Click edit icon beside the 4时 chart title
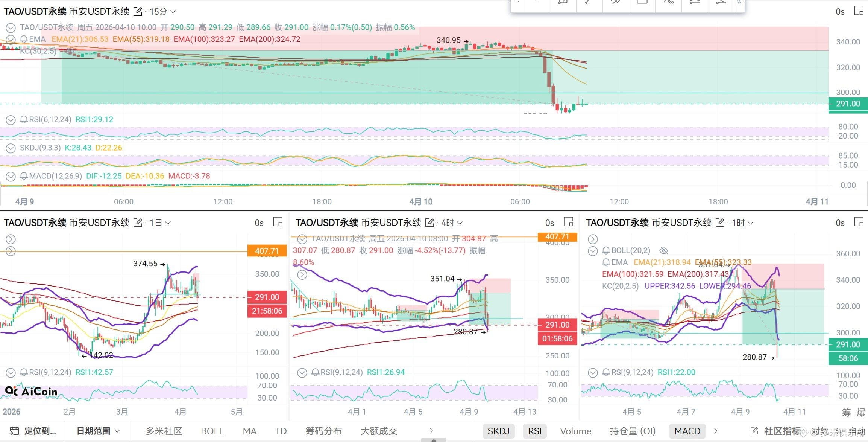 click(429, 223)
